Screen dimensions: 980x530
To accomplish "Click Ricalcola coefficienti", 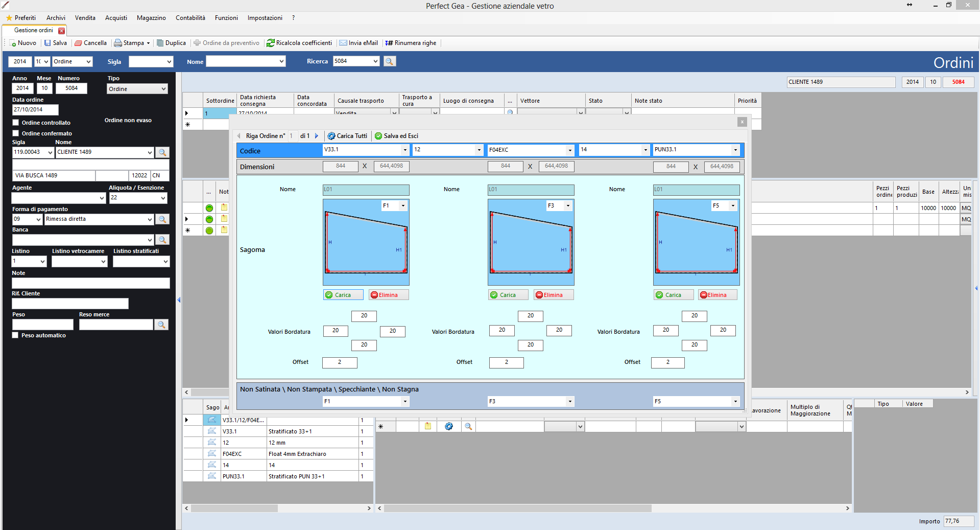I will click(x=299, y=43).
